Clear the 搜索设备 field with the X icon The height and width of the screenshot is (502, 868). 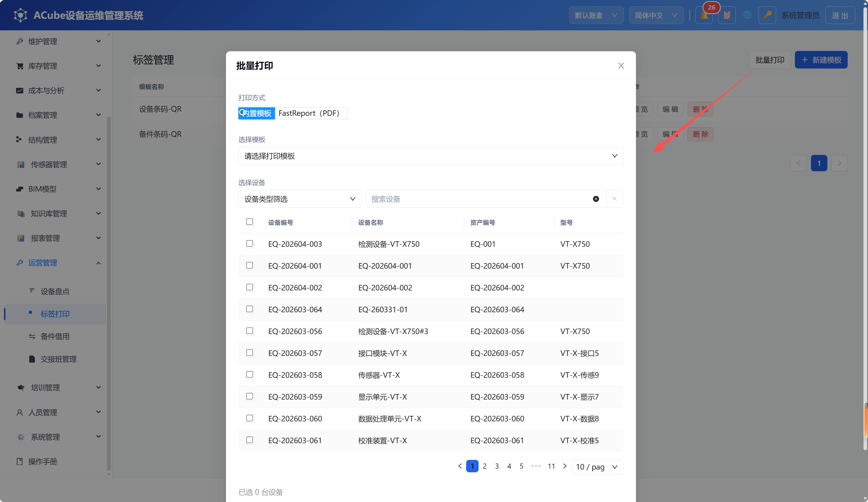click(x=596, y=199)
